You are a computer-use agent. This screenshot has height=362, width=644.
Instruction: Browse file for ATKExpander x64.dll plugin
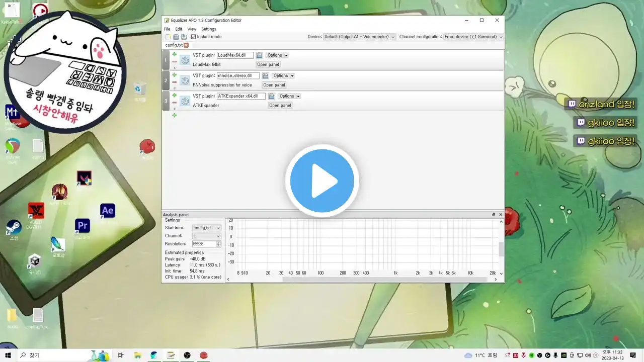pyautogui.click(x=271, y=96)
